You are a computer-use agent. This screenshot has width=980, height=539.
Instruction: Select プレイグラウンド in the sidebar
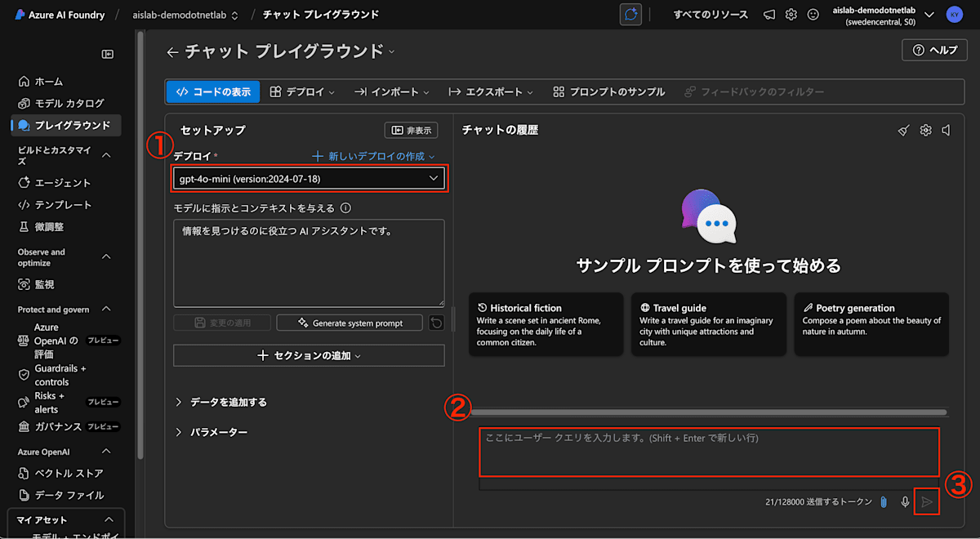tap(66, 125)
